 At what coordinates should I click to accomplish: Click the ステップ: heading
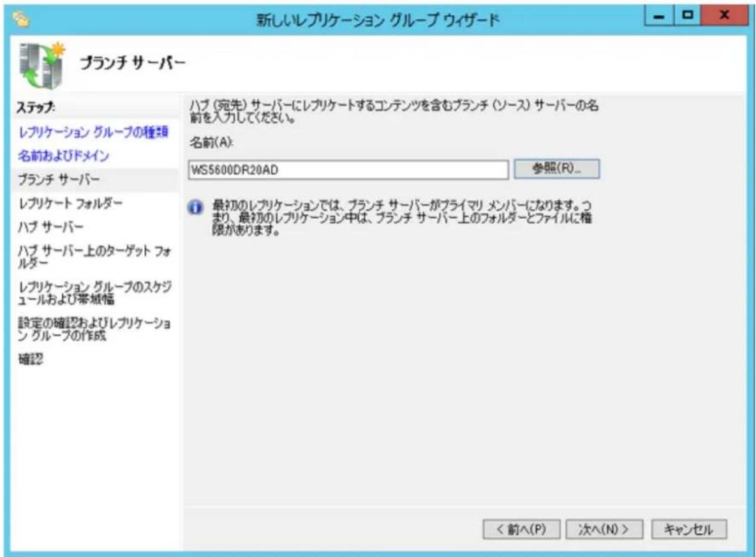36,107
